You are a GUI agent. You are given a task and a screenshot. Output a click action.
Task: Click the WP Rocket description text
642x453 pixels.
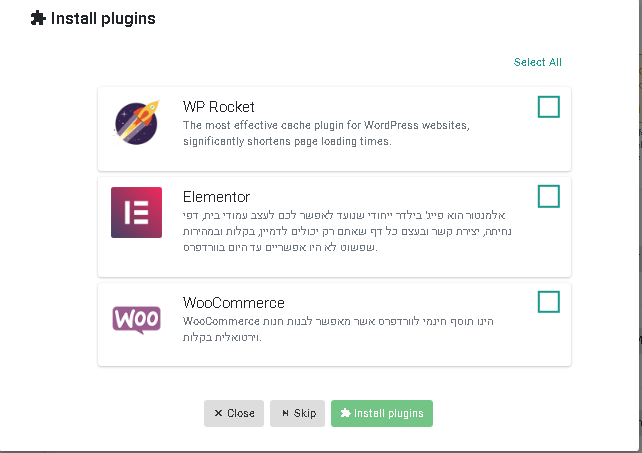[326, 133]
